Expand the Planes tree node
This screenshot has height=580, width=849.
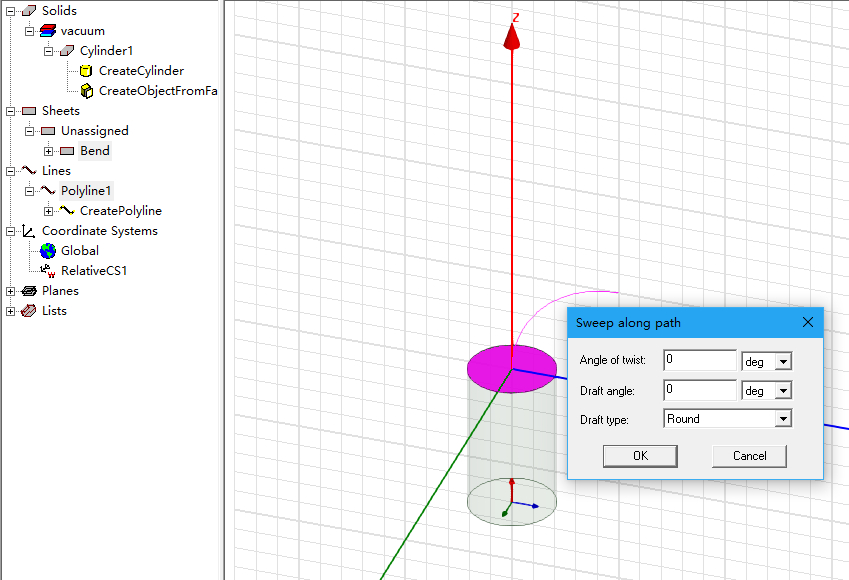pyautogui.click(x=10, y=291)
